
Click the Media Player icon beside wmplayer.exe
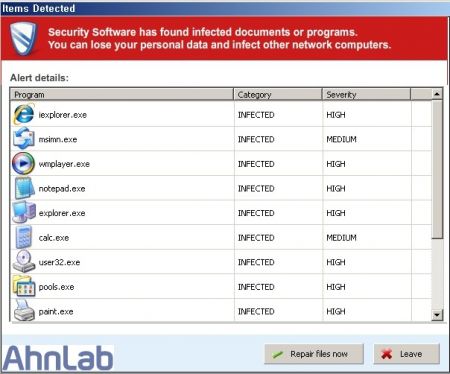23,163
